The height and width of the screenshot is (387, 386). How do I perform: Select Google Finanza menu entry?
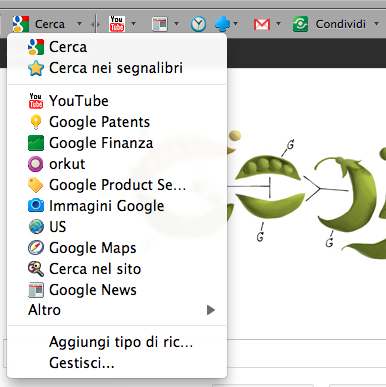pos(117,143)
